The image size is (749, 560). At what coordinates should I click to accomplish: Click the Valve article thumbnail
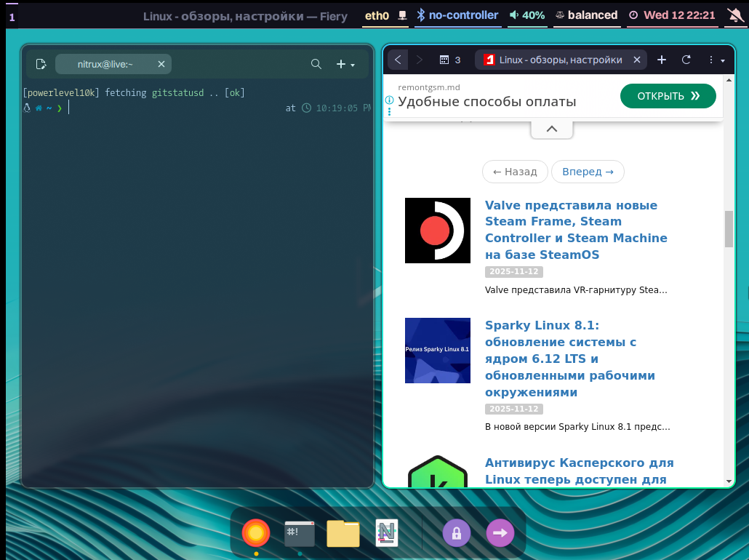point(438,231)
